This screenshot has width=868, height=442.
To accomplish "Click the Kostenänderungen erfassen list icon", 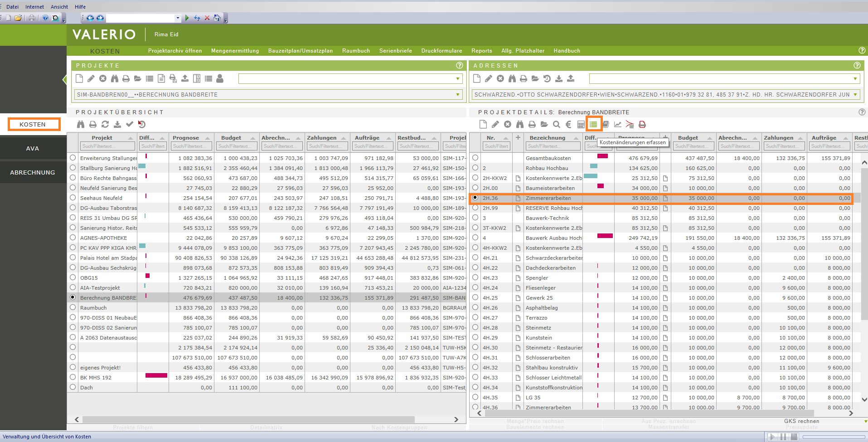I will click(x=593, y=124).
